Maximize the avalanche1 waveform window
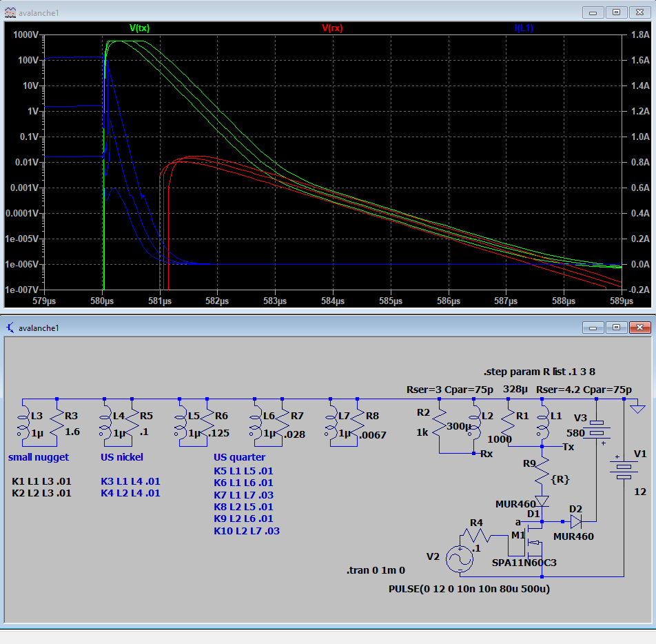This screenshot has height=644, width=656. click(x=616, y=12)
